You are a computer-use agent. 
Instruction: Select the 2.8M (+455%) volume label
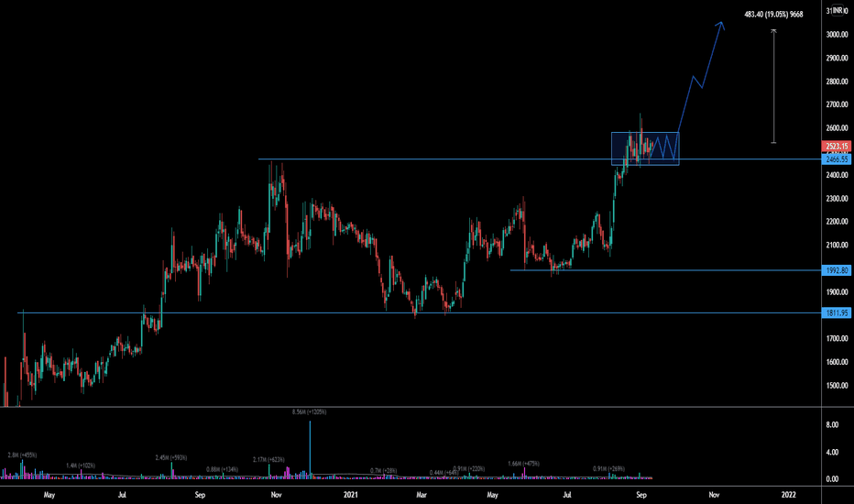22,455
